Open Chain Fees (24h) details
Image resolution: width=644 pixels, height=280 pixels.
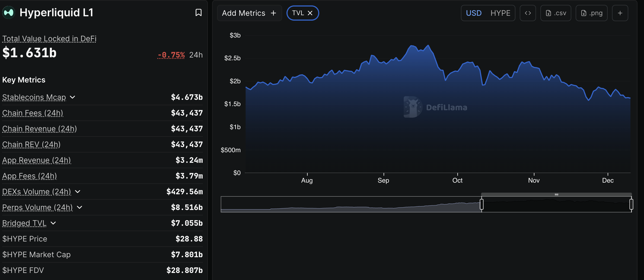(x=33, y=113)
